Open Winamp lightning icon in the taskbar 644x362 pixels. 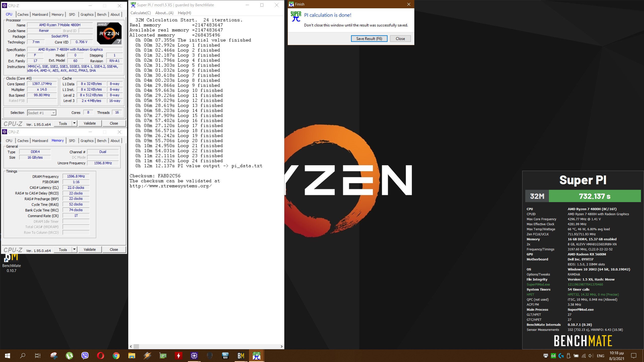[147, 356]
